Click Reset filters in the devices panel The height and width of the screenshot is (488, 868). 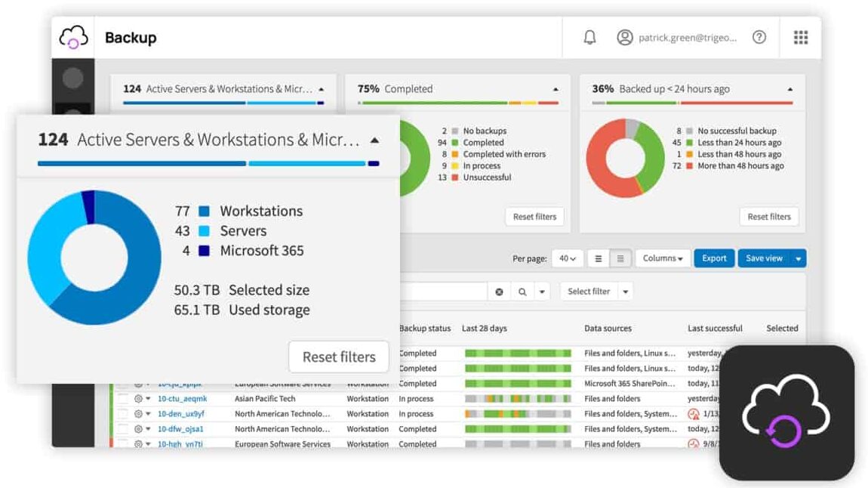coord(338,357)
